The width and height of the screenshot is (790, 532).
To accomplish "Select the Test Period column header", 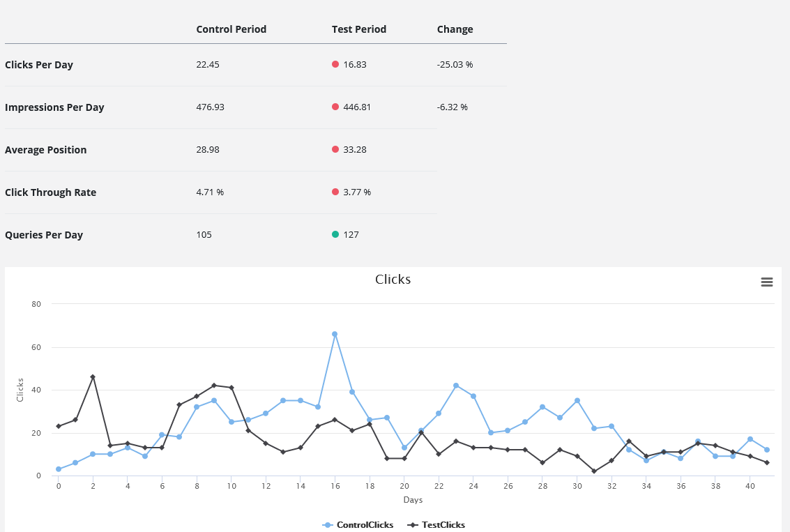I will (x=358, y=29).
